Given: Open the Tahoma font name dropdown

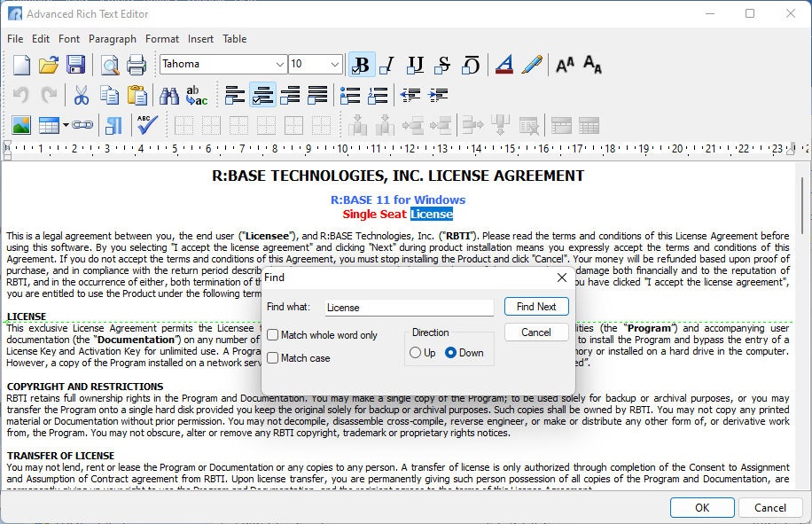Looking at the screenshot, I should click(x=279, y=65).
